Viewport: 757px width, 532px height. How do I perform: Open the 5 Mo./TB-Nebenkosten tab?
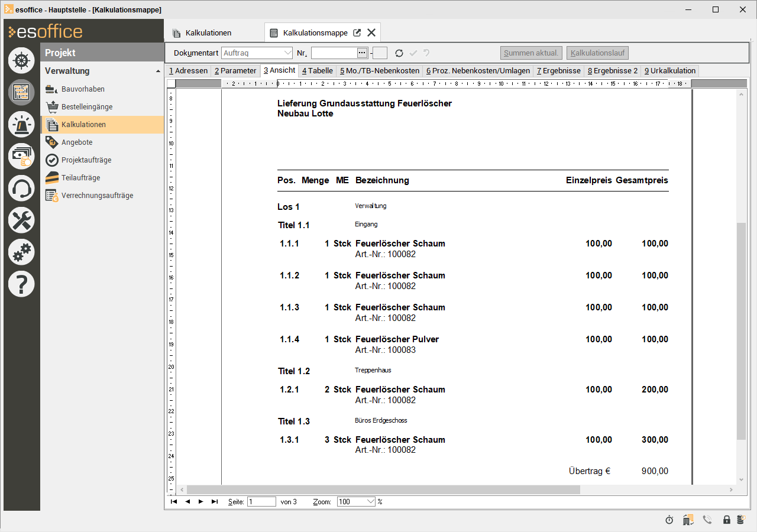(x=379, y=71)
